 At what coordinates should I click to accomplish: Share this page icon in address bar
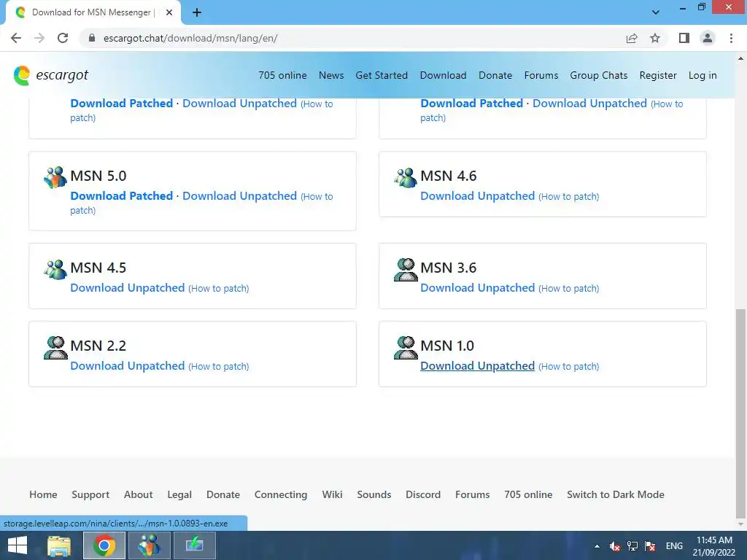click(632, 38)
